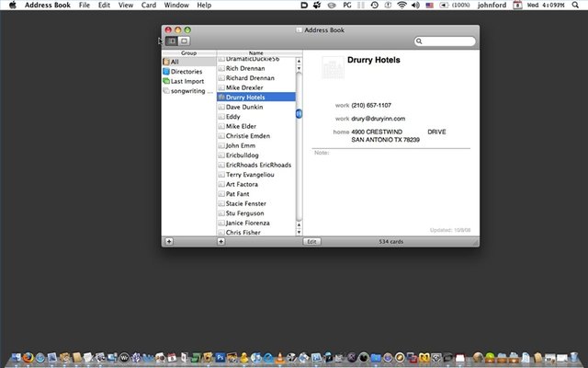Open the Edit menu
This screenshot has width=588, height=368.
click(x=104, y=5)
